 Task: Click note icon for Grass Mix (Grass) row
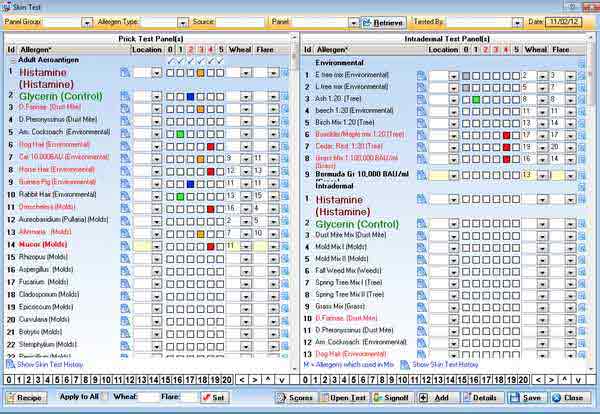pos(421,307)
